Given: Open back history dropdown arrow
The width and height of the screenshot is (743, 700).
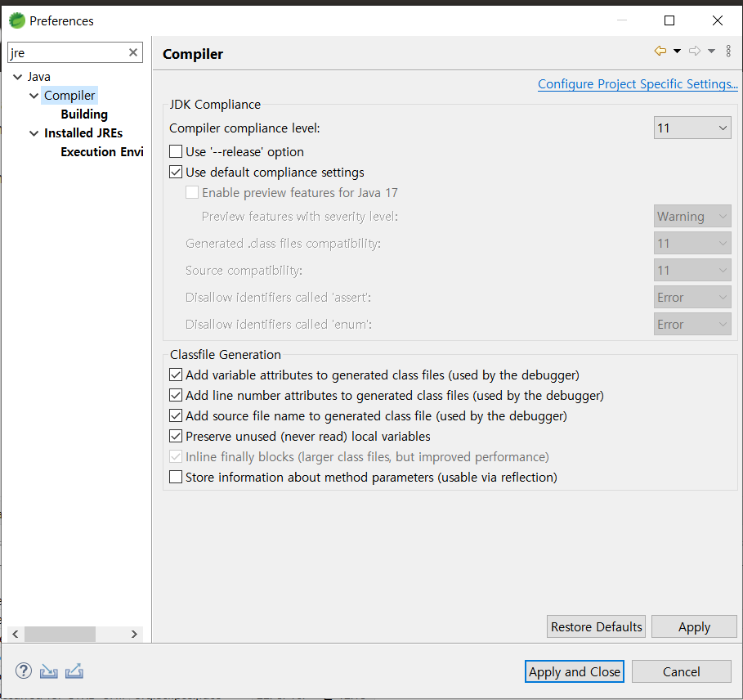Looking at the screenshot, I should (x=677, y=51).
